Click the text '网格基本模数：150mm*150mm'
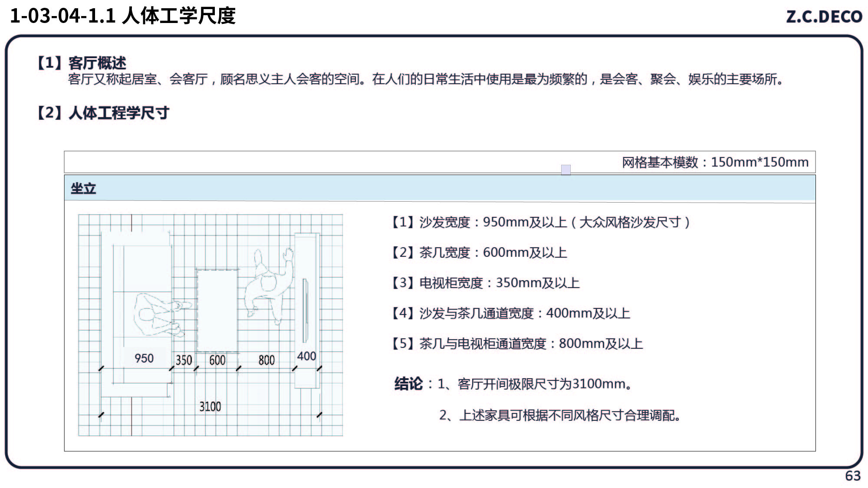The image size is (868, 488). pos(715,162)
